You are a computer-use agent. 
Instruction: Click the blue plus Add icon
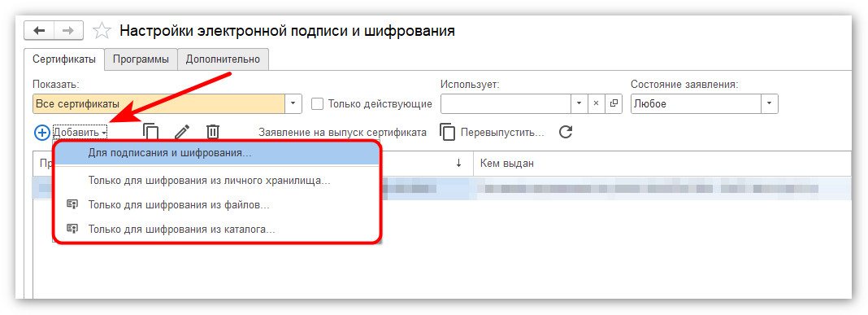pos(41,133)
